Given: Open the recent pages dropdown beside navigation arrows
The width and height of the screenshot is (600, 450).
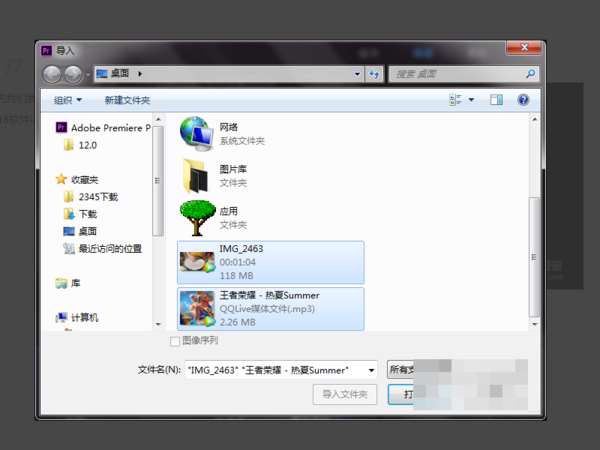Looking at the screenshot, I should (x=88, y=74).
